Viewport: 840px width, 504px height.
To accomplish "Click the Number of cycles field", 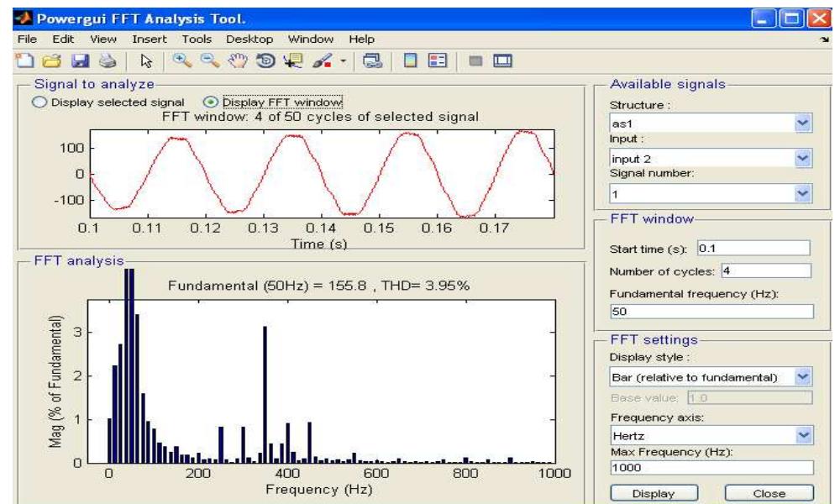I will click(765, 270).
